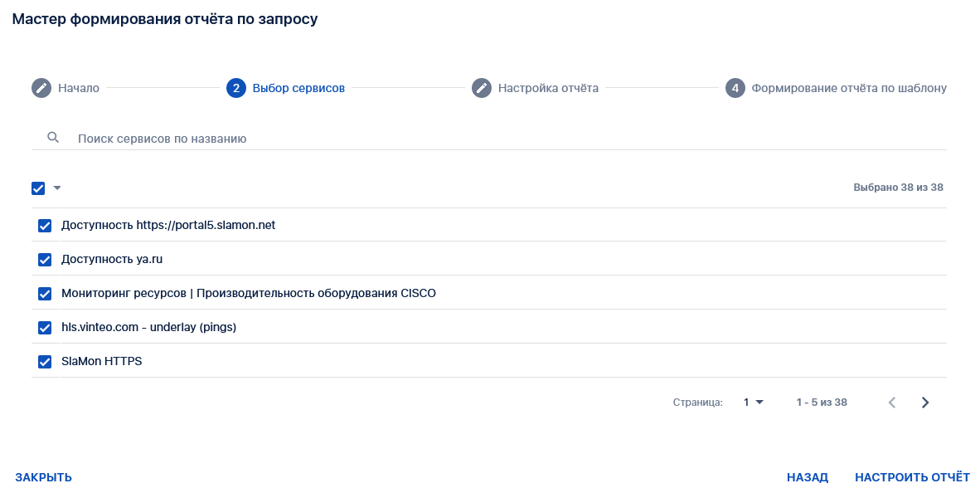
Task: Click the magnifier search icon
Action: coord(53,138)
